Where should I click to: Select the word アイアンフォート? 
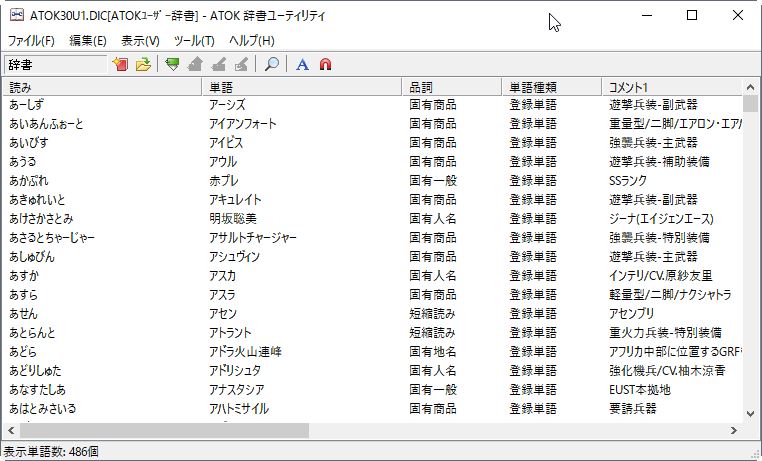242,123
